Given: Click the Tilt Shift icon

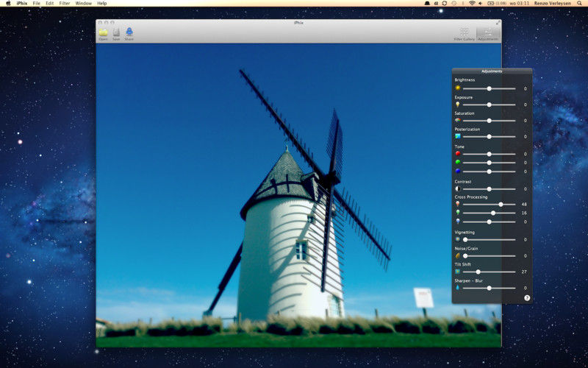Looking at the screenshot, I should tap(457, 271).
